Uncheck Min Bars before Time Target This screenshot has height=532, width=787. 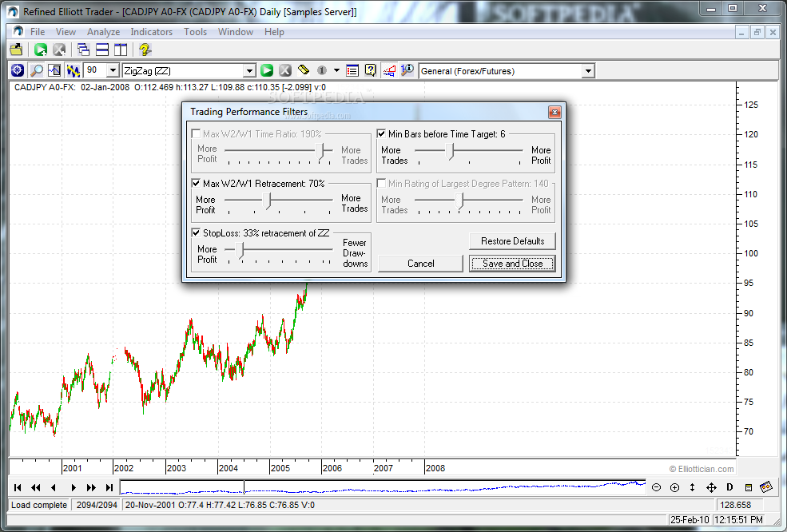(x=381, y=134)
